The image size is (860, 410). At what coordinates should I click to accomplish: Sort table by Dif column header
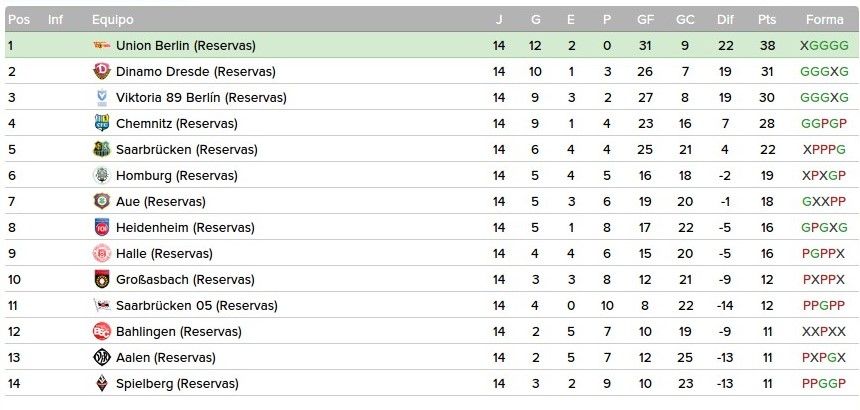725,20
